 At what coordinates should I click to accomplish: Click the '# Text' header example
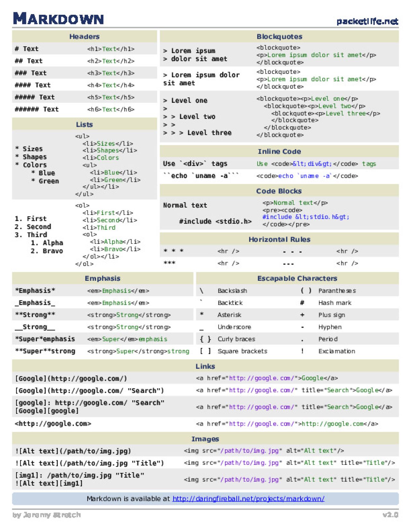pos(27,49)
